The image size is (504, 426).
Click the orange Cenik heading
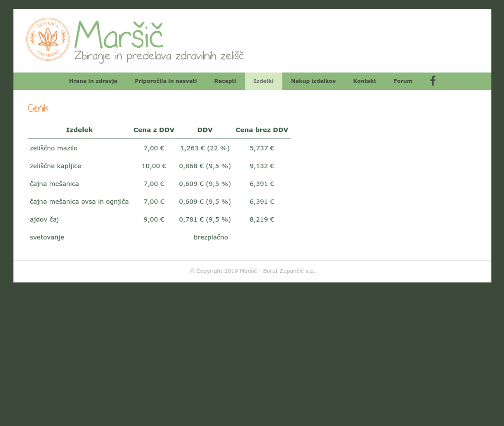38,108
